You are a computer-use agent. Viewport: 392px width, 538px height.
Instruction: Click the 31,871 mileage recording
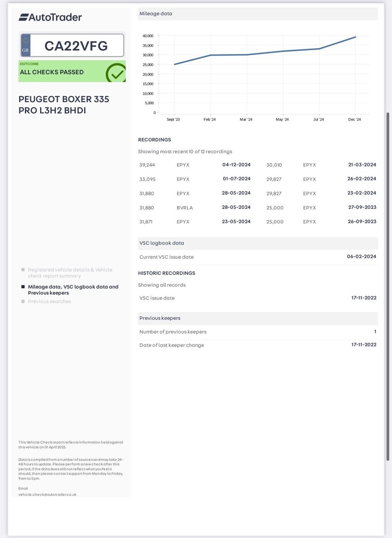146,222
